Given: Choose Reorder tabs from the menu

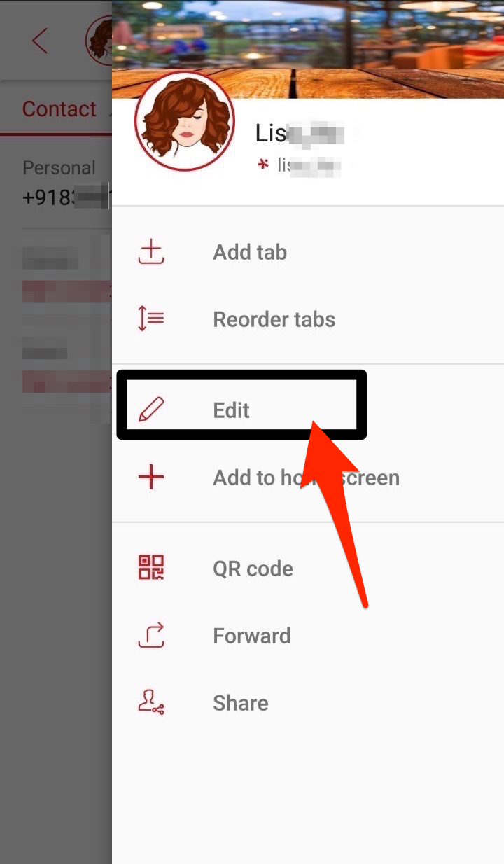Looking at the screenshot, I should click(274, 319).
